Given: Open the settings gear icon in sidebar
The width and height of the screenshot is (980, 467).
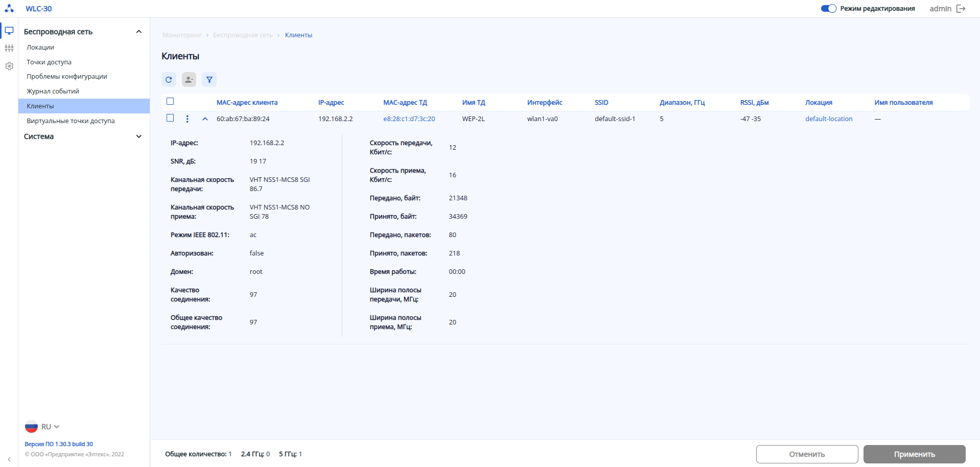Looking at the screenshot, I should pos(9,66).
